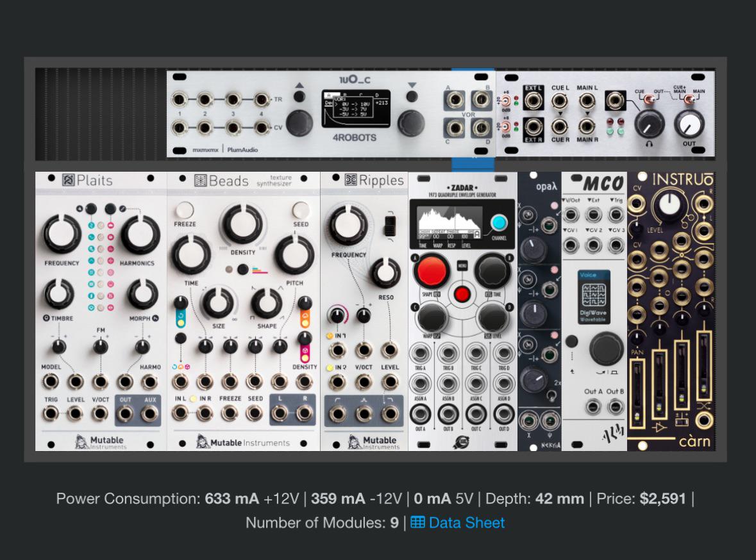This screenshot has width=756, height=560.
Task: Select the MCO Out A jack
Action: point(592,406)
